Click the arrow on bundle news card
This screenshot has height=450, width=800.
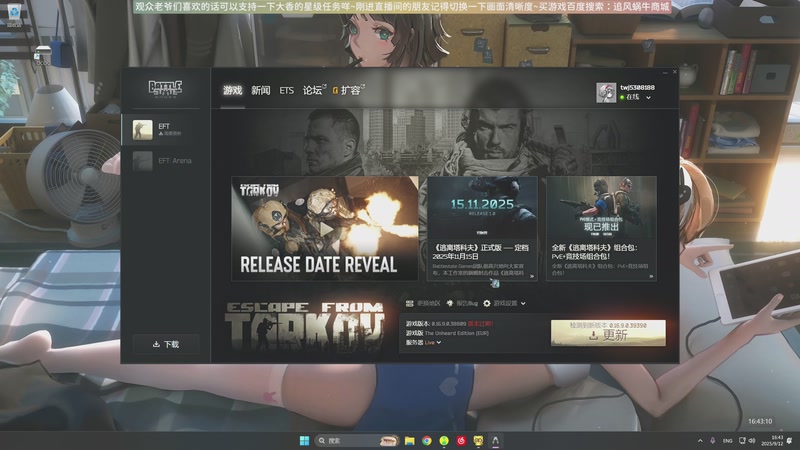tap(651, 276)
